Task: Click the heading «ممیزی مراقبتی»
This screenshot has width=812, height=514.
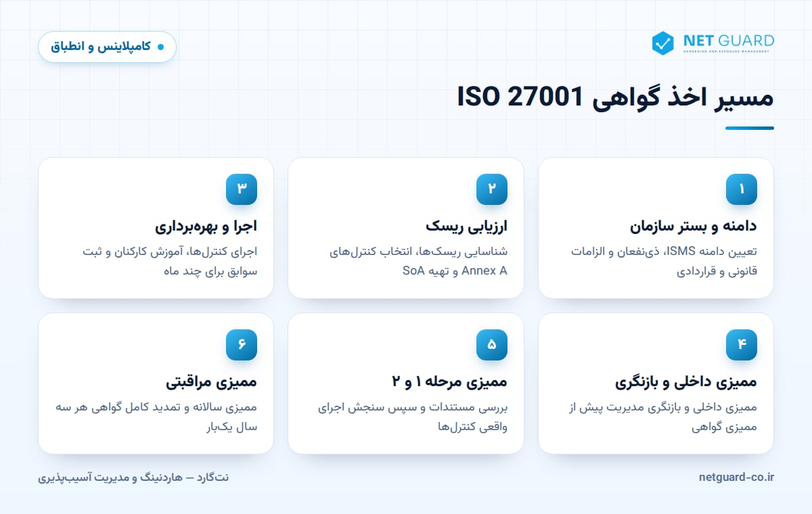Action: coord(211,381)
